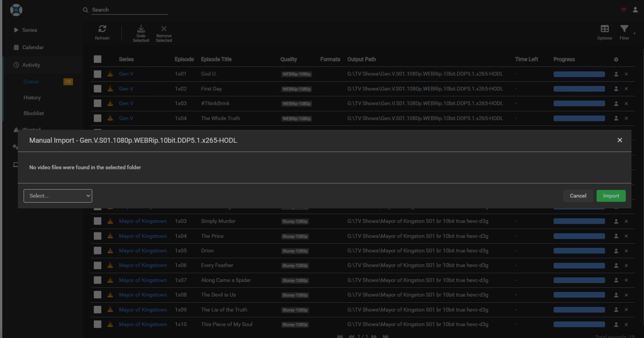Open the Select... import mode dropdown
Viewport: 644px width, 338px height.
(58, 196)
